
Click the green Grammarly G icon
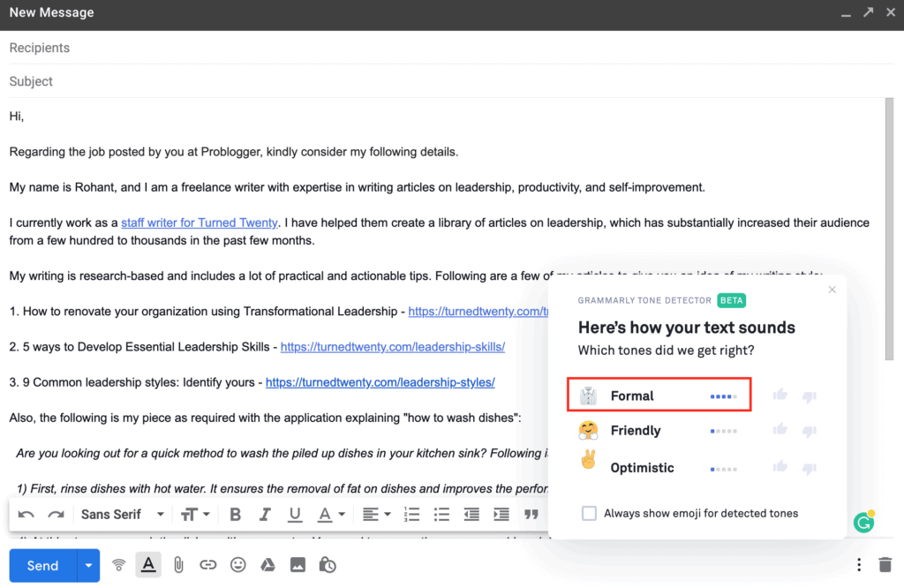863,523
